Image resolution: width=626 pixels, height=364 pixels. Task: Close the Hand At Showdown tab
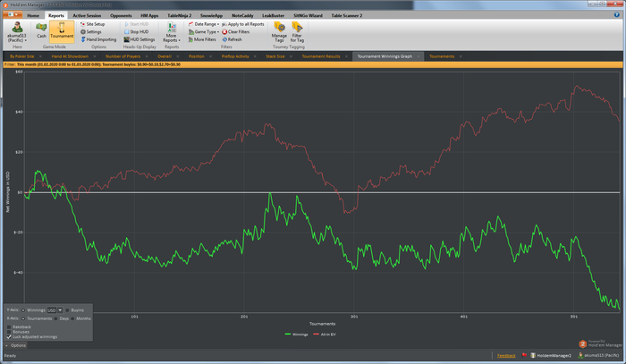point(95,56)
